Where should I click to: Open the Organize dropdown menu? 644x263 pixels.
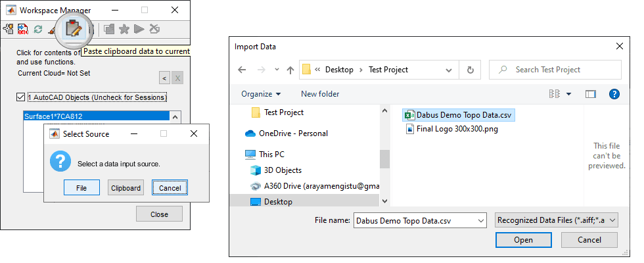[x=261, y=94]
